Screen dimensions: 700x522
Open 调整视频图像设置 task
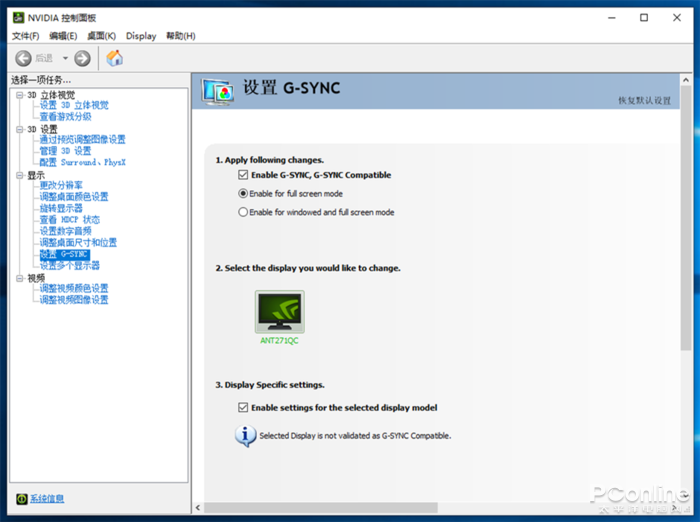point(74,300)
